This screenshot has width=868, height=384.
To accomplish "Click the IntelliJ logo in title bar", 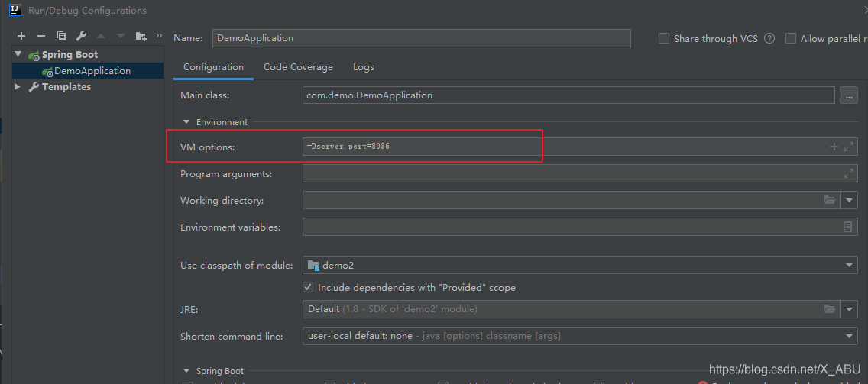I will [x=15, y=11].
